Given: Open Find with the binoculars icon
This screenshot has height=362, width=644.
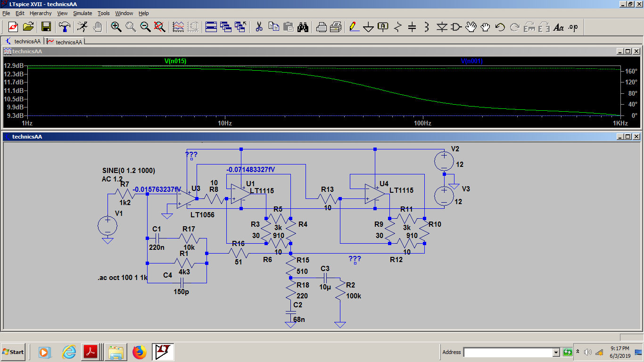Looking at the screenshot, I should [x=303, y=27].
